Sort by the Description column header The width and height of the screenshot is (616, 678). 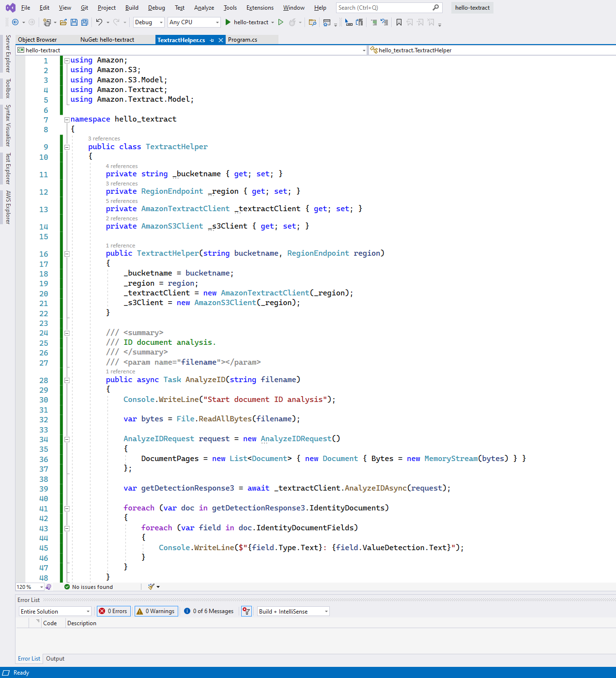point(82,623)
